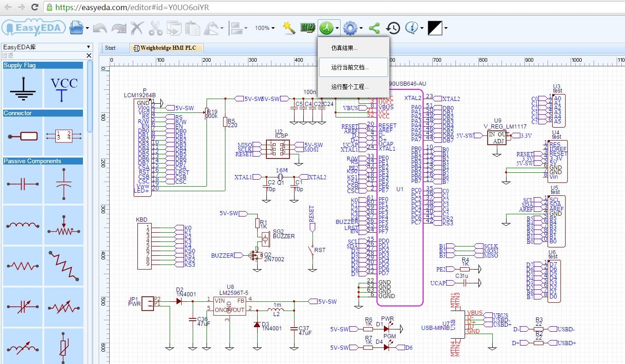This screenshot has height=364, width=625.
Task: Open the document history clock icon
Action: click(393, 28)
